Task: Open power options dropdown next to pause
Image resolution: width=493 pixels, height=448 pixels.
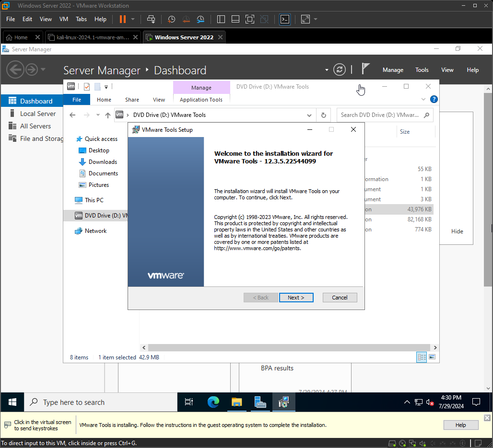Action: point(133,19)
